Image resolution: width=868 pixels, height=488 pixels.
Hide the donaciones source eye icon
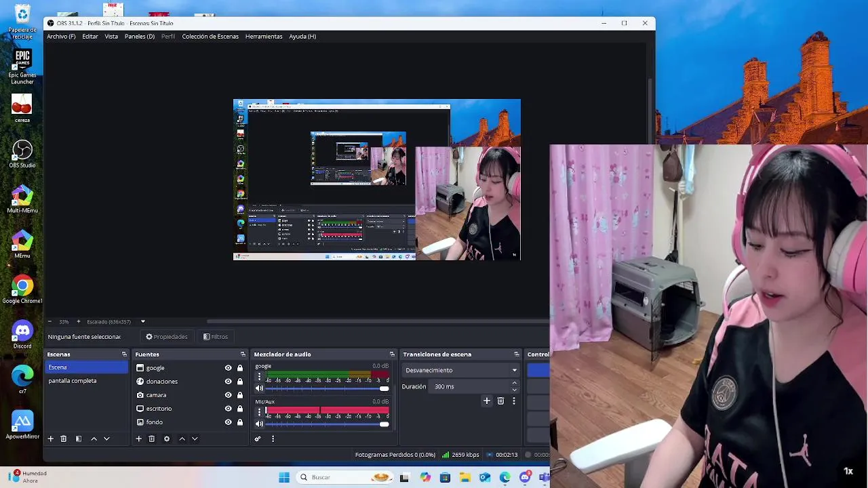pos(228,382)
